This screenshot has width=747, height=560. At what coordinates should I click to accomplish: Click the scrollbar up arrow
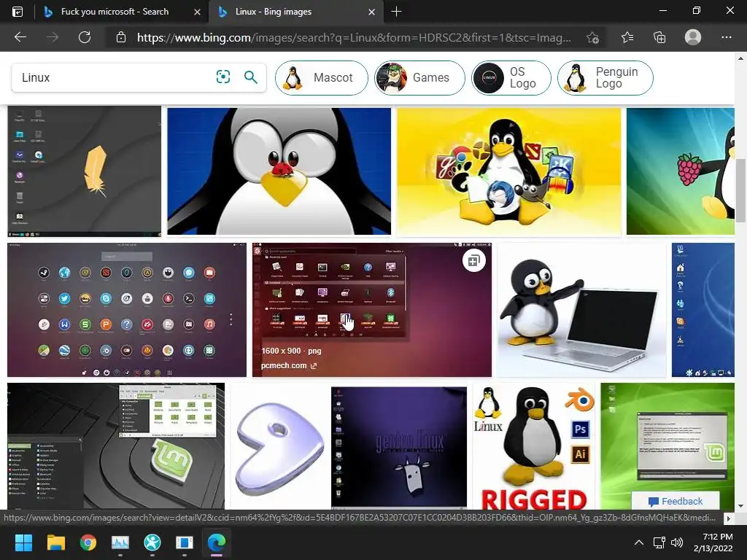[x=740, y=58]
